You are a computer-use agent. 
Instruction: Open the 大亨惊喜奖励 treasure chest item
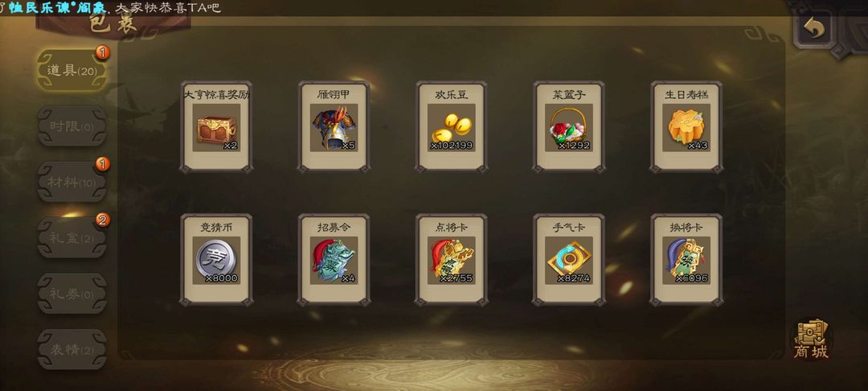tap(216, 127)
